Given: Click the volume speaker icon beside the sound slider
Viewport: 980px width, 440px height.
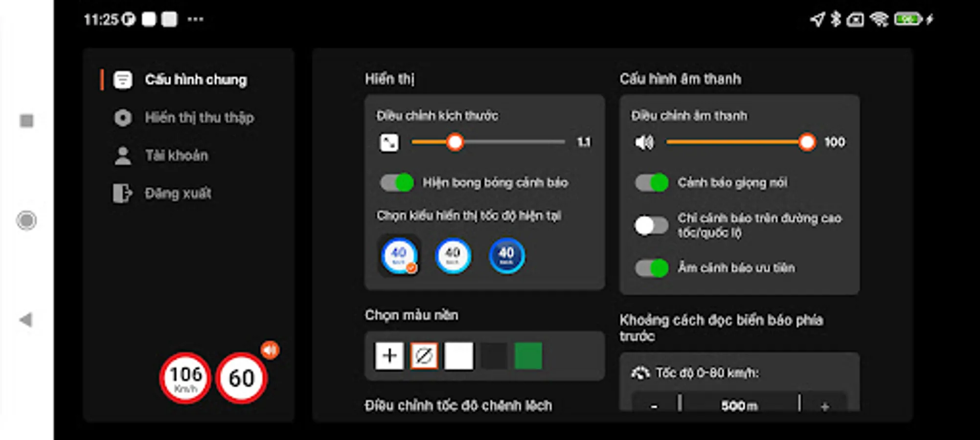Looking at the screenshot, I should coord(645,142).
